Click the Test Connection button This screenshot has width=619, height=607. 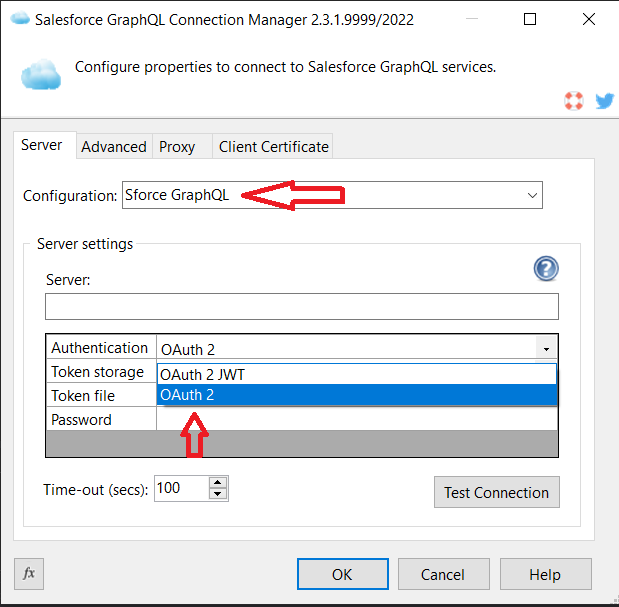pos(496,492)
